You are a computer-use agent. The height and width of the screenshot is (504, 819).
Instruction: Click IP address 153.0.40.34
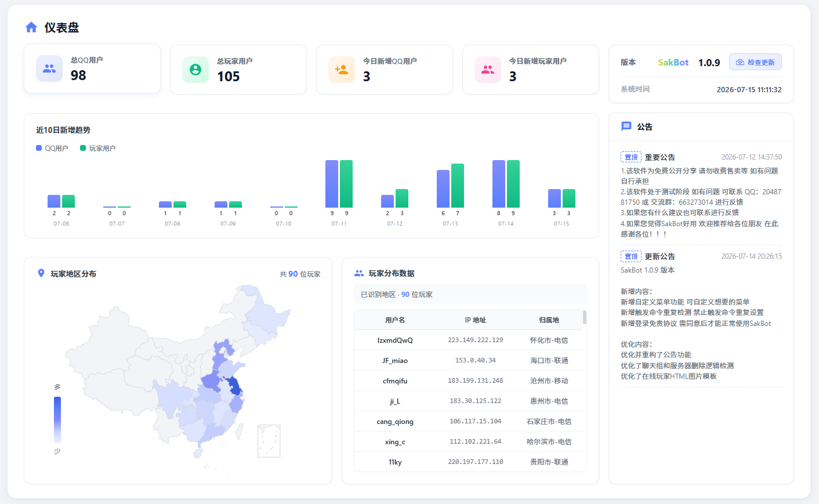(476, 361)
